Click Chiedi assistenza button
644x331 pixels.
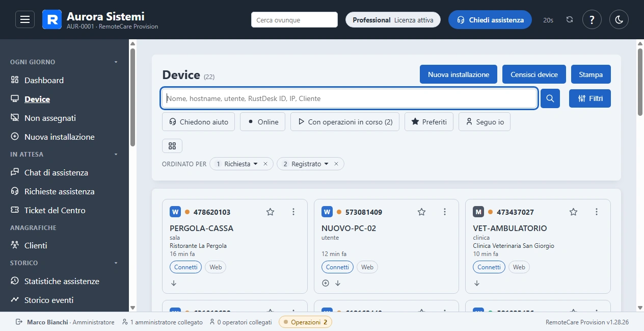(x=490, y=20)
